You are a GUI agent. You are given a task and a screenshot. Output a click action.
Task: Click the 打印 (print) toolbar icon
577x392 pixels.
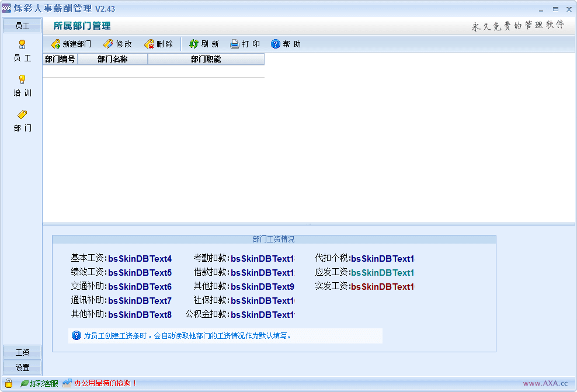235,44
